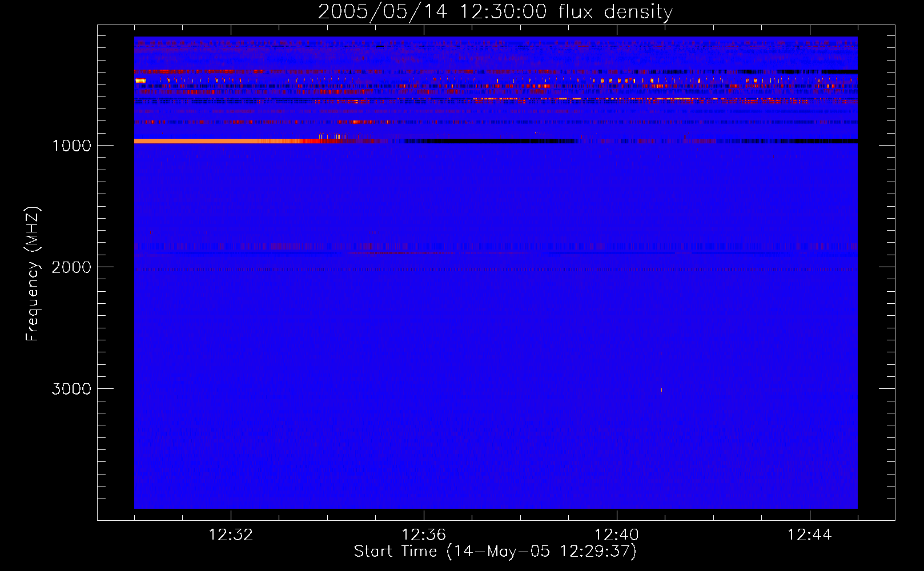Click the '12:44' time tick label

click(x=809, y=535)
